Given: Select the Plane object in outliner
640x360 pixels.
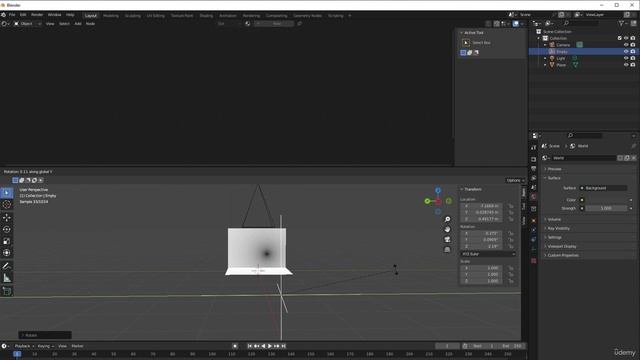Looking at the screenshot, I should pos(561,65).
